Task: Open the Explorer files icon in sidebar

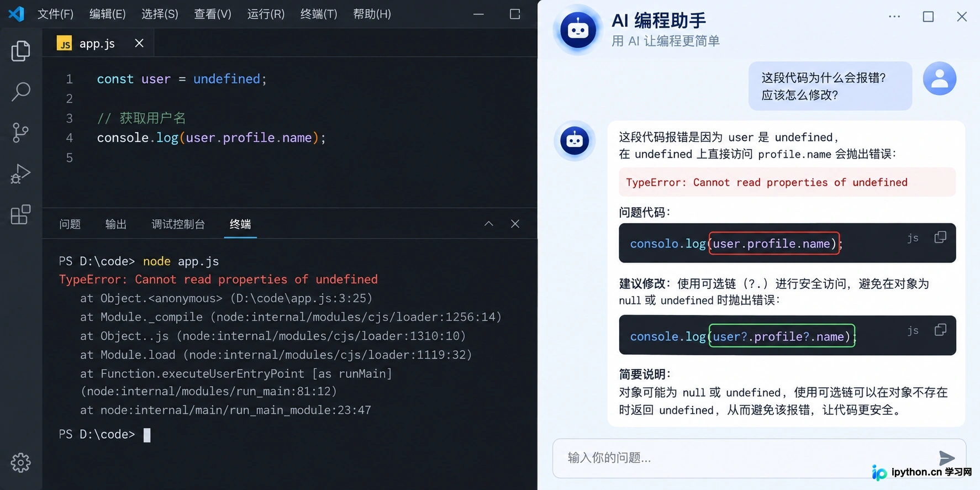Action: click(x=20, y=51)
